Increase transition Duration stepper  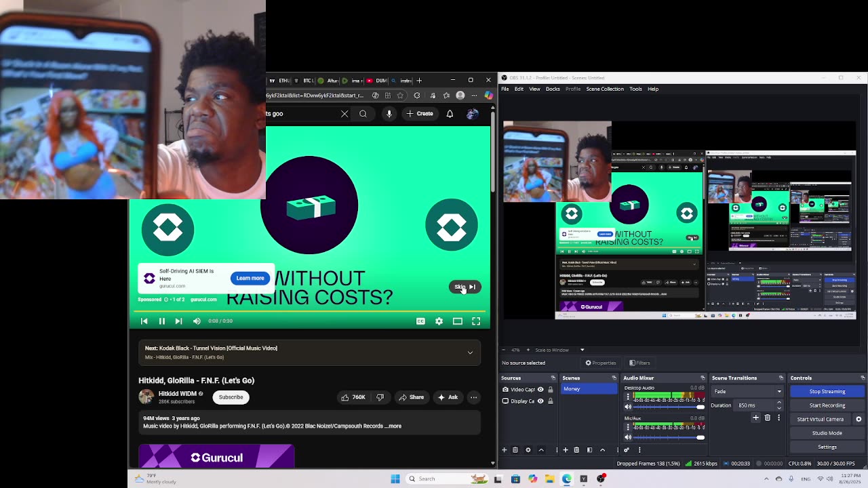click(x=778, y=403)
